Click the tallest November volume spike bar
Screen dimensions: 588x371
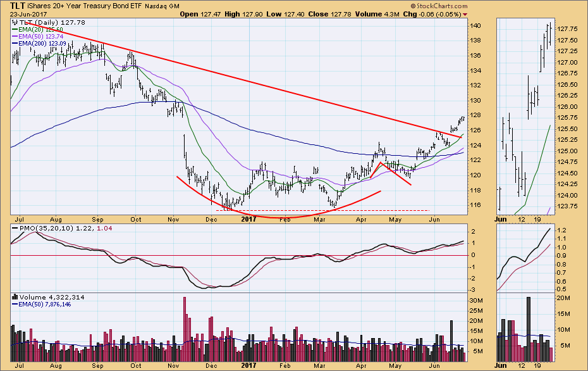point(185,329)
